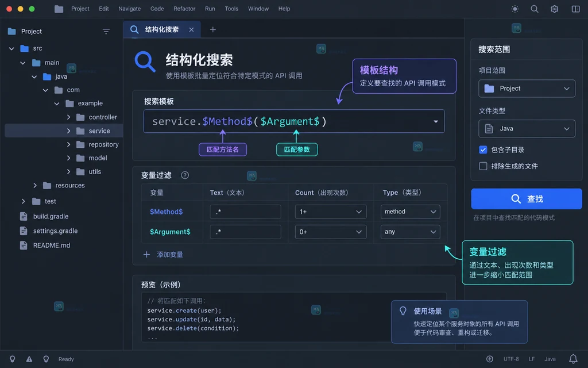Open the search template history dropdown arrow

tap(436, 122)
